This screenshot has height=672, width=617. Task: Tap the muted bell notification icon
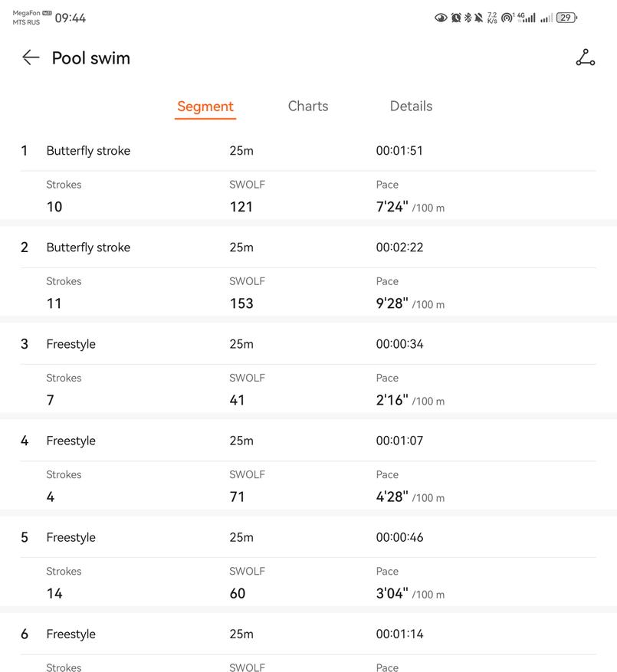[479, 18]
